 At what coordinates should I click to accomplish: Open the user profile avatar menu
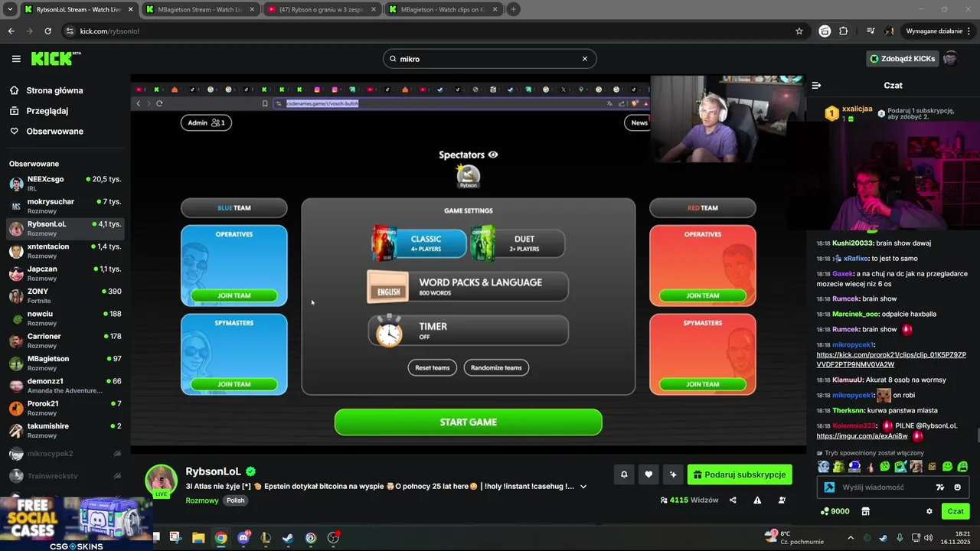click(x=951, y=59)
